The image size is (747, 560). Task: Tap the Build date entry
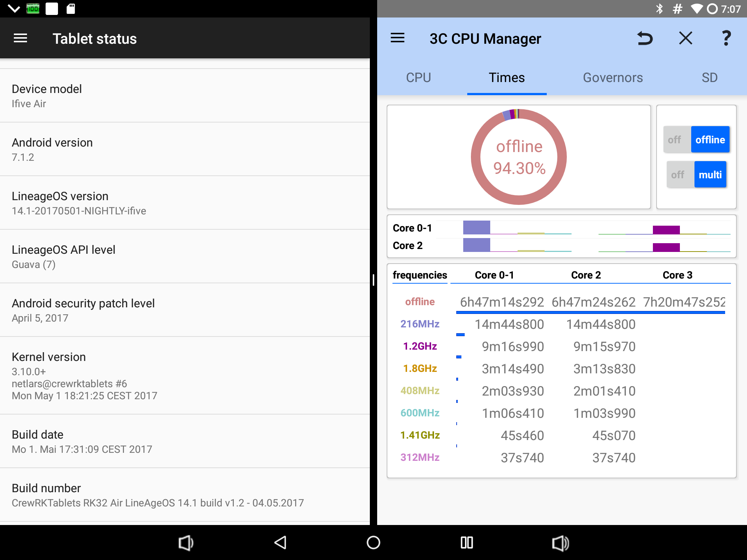pyautogui.click(x=185, y=442)
